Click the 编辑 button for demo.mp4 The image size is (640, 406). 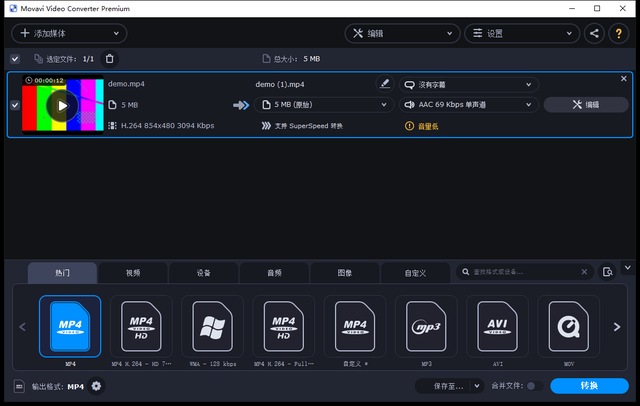586,105
